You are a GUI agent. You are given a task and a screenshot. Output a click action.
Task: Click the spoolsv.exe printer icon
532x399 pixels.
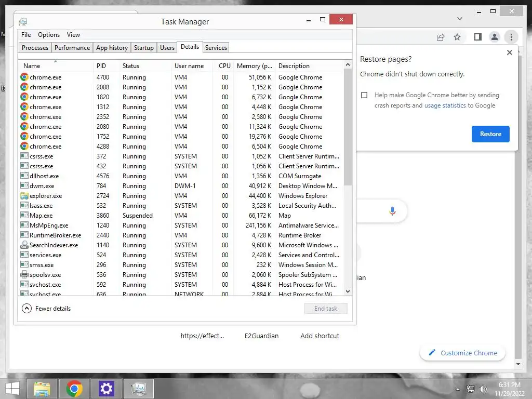coord(24,274)
